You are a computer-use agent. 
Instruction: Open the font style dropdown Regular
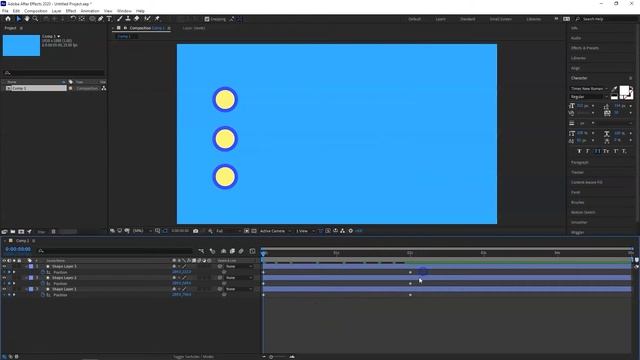[589, 97]
